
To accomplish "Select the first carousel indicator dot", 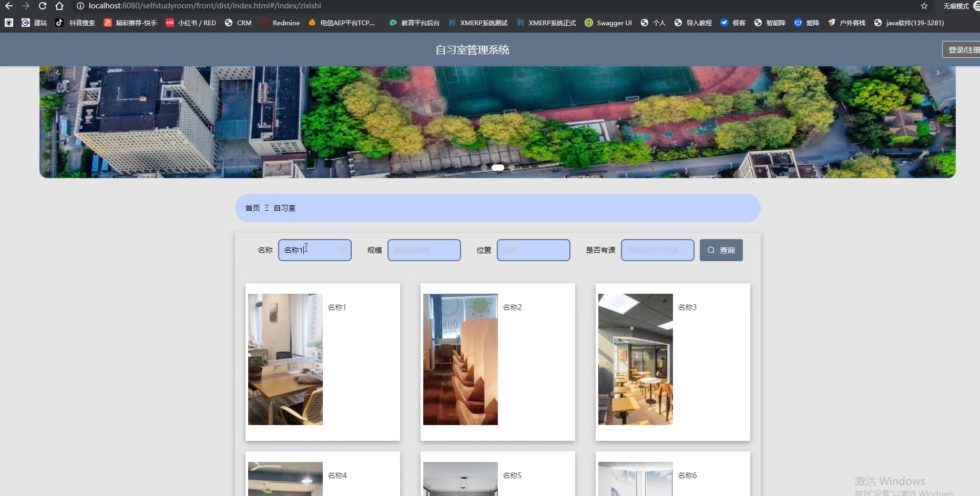I will [x=484, y=168].
